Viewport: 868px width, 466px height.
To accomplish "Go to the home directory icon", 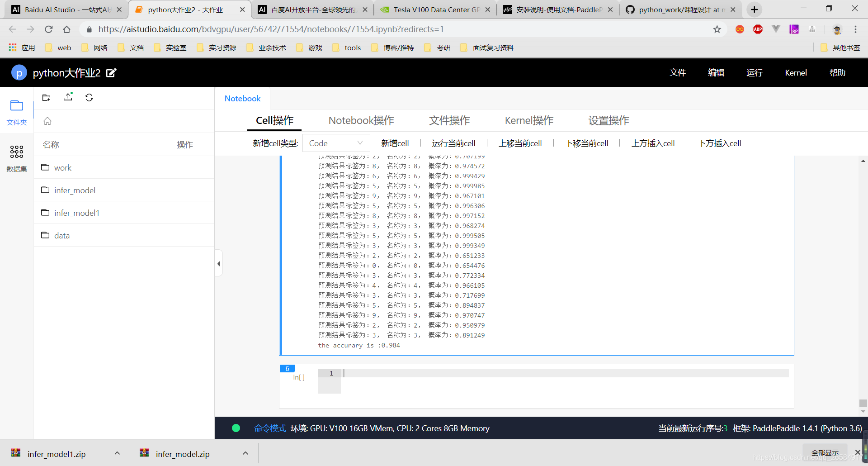I will tap(47, 121).
